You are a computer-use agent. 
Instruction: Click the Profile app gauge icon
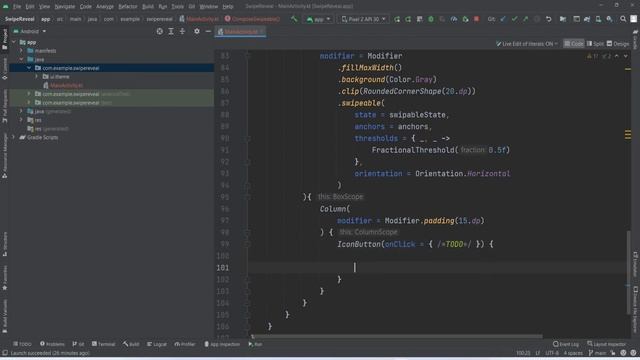(x=453, y=19)
